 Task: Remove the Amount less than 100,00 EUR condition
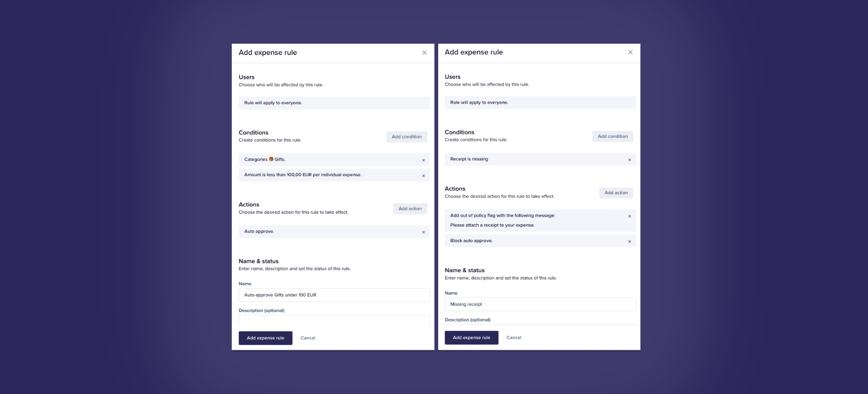[423, 176]
